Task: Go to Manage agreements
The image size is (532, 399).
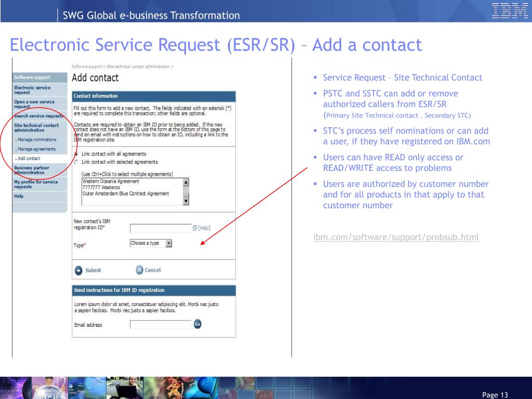Action: coord(36,149)
